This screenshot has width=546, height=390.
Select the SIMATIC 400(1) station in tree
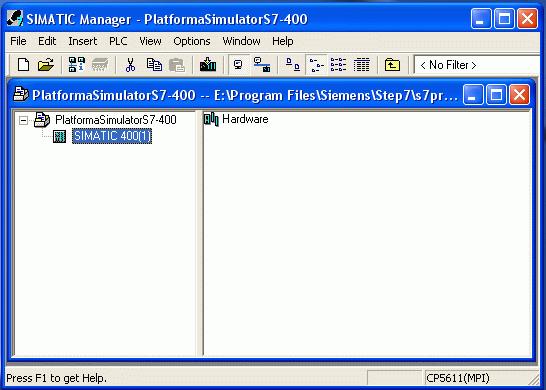pyautogui.click(x=112, y=136)
